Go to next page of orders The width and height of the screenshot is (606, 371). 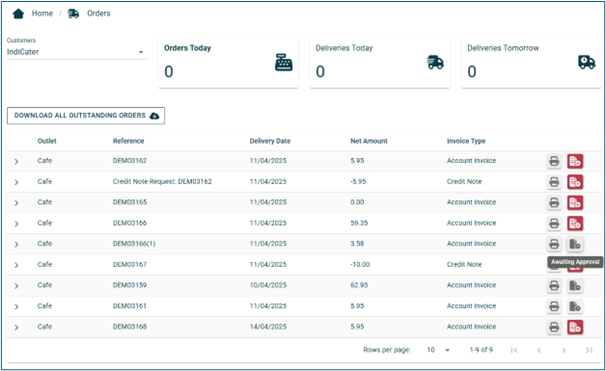click(x=563, y=350)
